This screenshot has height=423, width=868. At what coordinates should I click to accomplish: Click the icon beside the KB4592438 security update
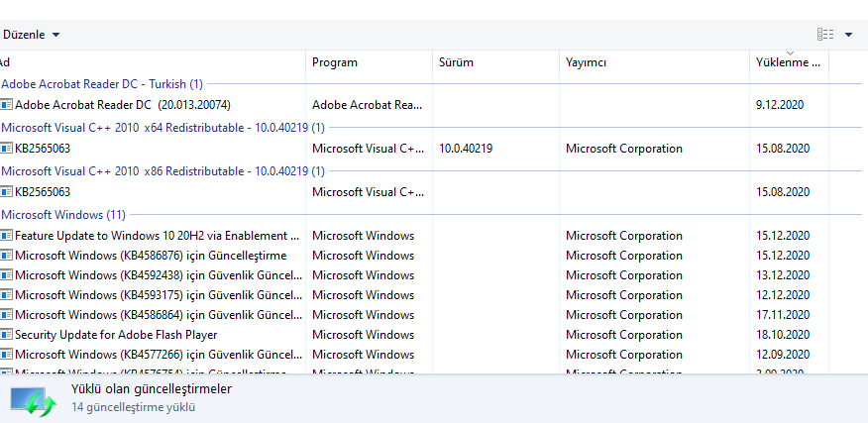(x=6, y=275)
